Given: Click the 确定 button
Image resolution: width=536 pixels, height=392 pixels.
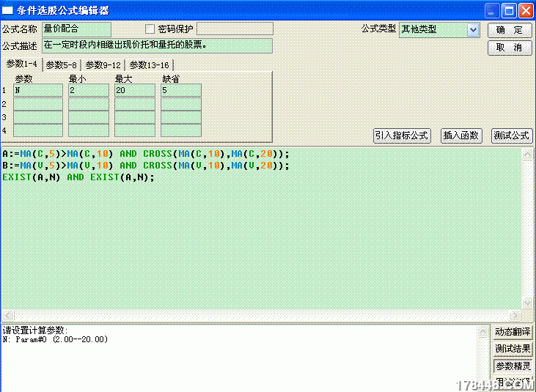Looking at the screenshot, I should 510,30.
